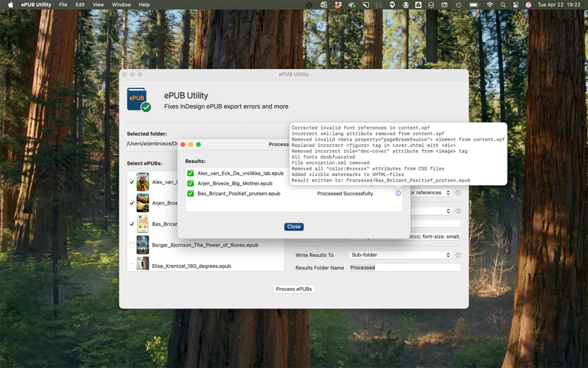Open the Apple menu

(x=11, y=4)
